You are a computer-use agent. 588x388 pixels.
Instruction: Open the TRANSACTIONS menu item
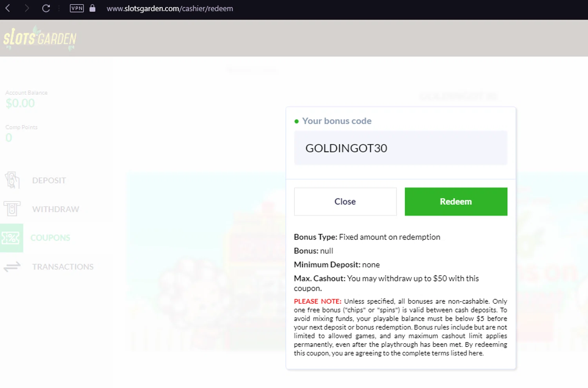[63, 267]
